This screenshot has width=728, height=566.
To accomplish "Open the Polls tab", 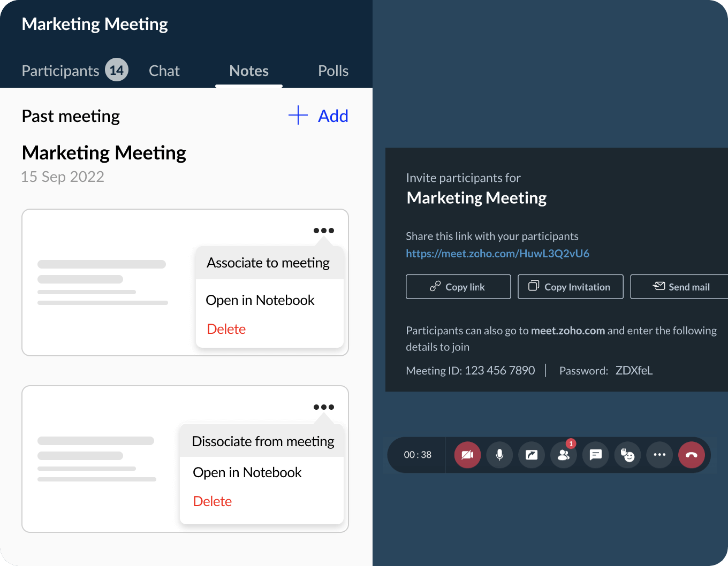I will click(x=333, y=71).
